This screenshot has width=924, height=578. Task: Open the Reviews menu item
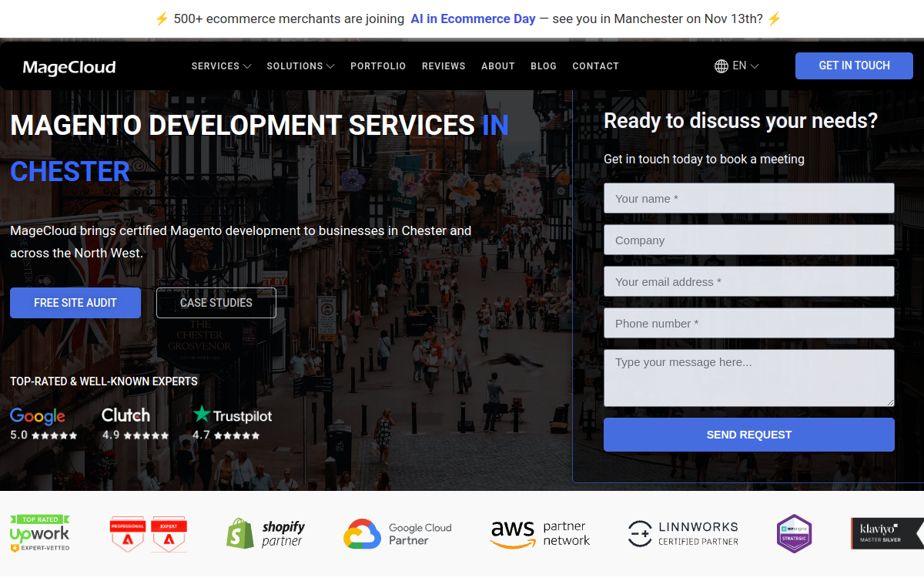click(444, 66)
